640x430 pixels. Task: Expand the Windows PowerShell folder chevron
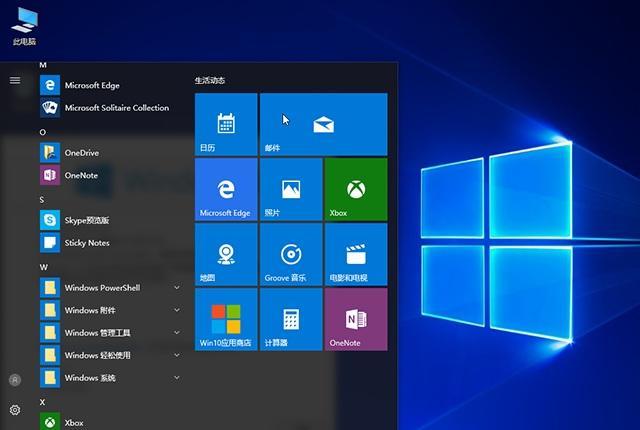pyautogui.click(x=177, y=288)
